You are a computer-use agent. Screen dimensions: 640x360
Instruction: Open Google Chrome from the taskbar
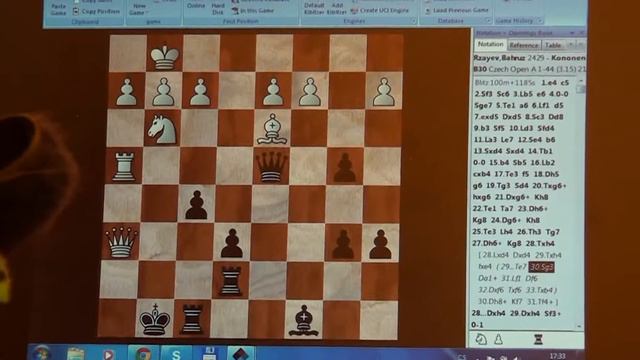(143, 353)
